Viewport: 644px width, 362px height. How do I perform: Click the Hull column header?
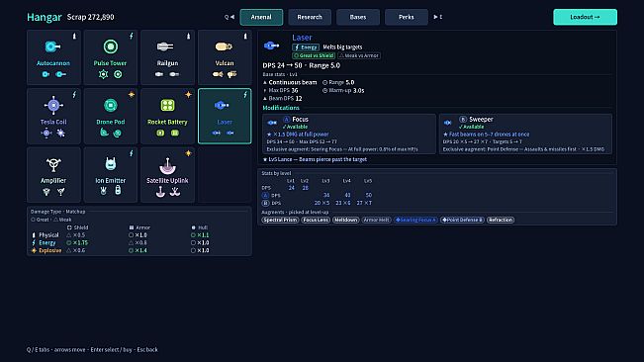(x=200, y=227)
